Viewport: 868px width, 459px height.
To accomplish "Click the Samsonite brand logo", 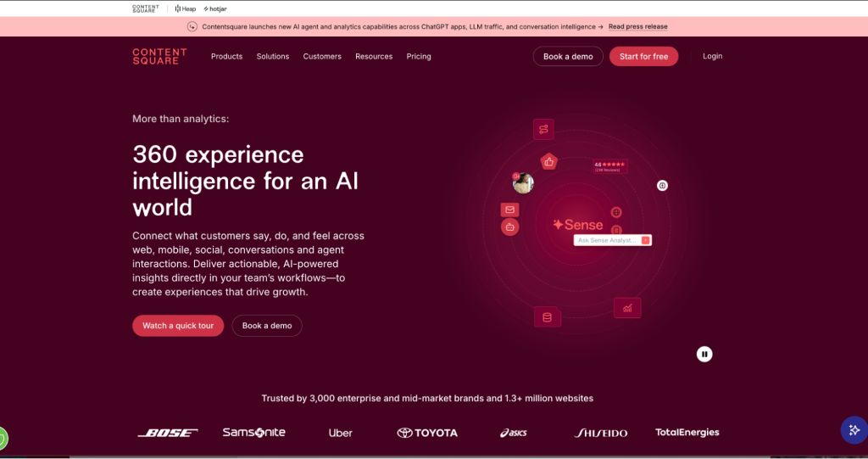I will tap(254, 432).
